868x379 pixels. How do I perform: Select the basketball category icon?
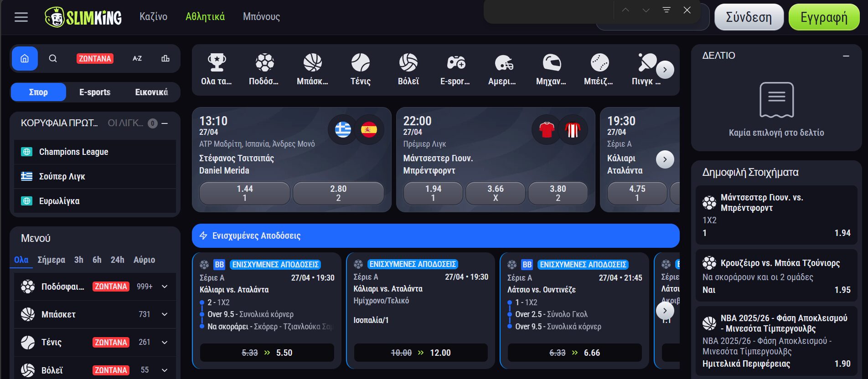[312, 62]
